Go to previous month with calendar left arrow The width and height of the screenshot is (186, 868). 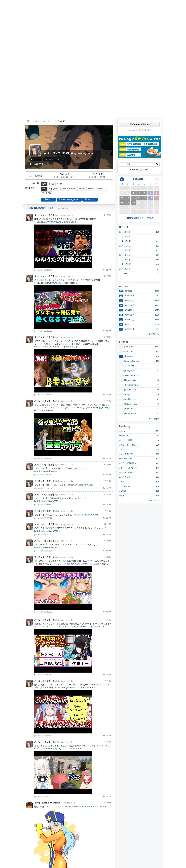pyautogui.click(x=122, y=179)
